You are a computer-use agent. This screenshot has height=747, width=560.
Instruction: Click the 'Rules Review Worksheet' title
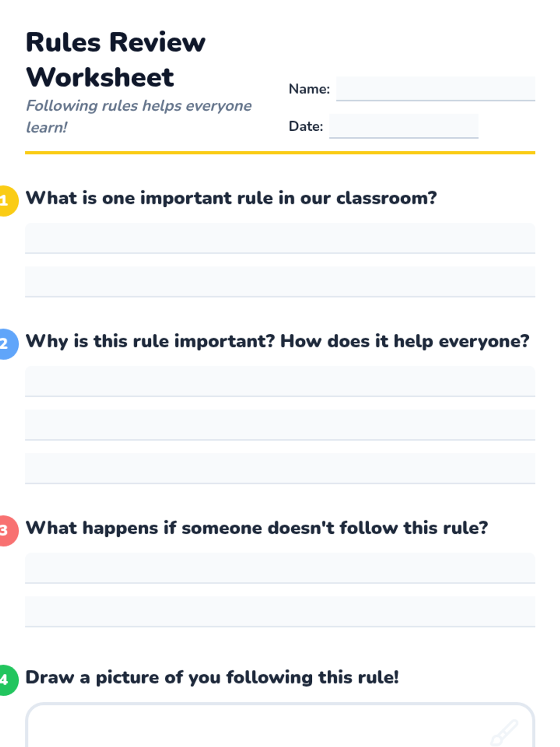(x=116, y=59)
